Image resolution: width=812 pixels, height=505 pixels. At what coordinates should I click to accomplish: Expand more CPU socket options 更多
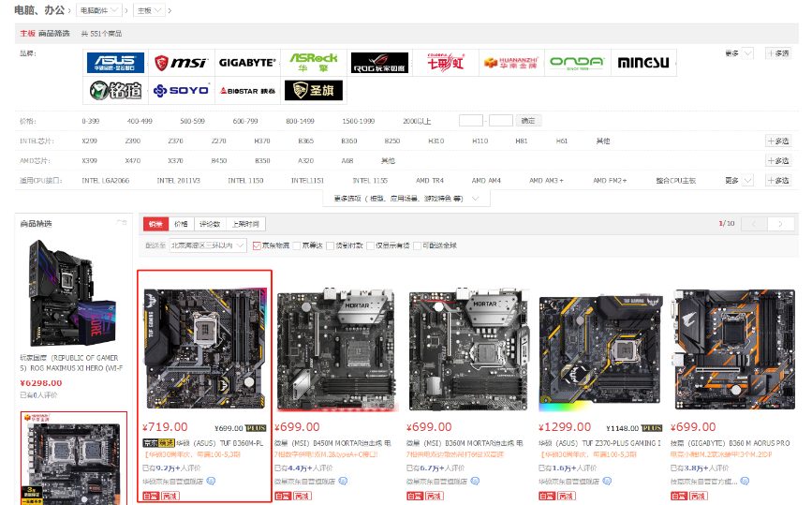pos(739,180)
